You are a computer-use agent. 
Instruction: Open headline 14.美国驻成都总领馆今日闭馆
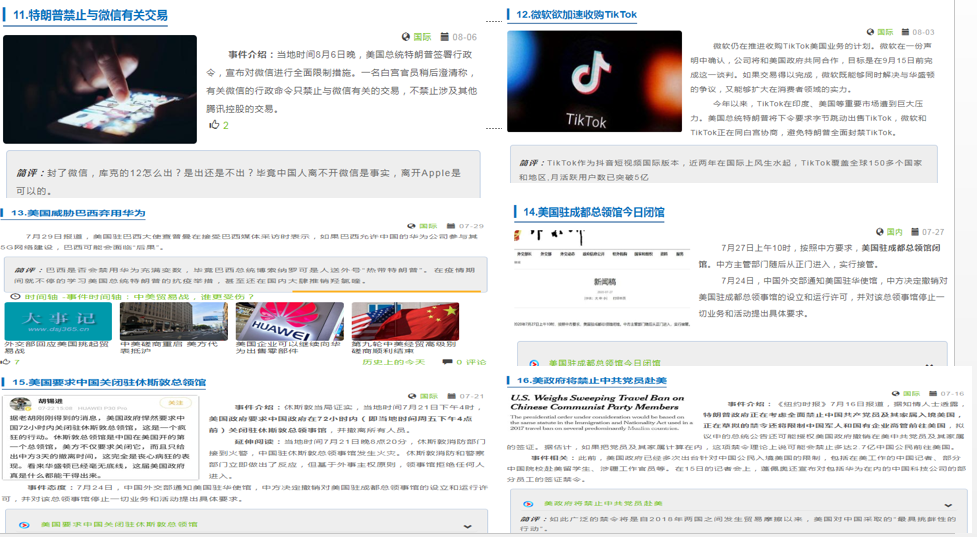(x=593, y=212)
